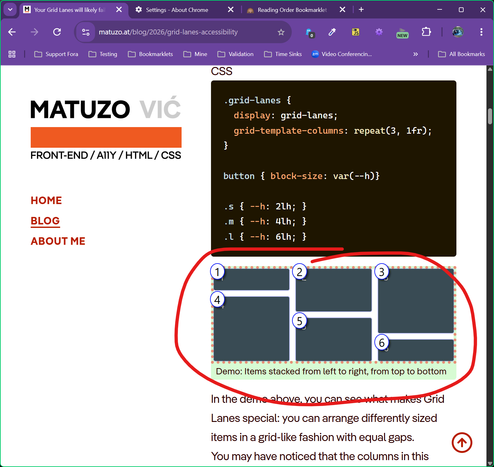Image resolution: width=494 pixels, height=467 pixels.
Task: Bookmark this page with the star icon
Action: click(x=281, y=32)
